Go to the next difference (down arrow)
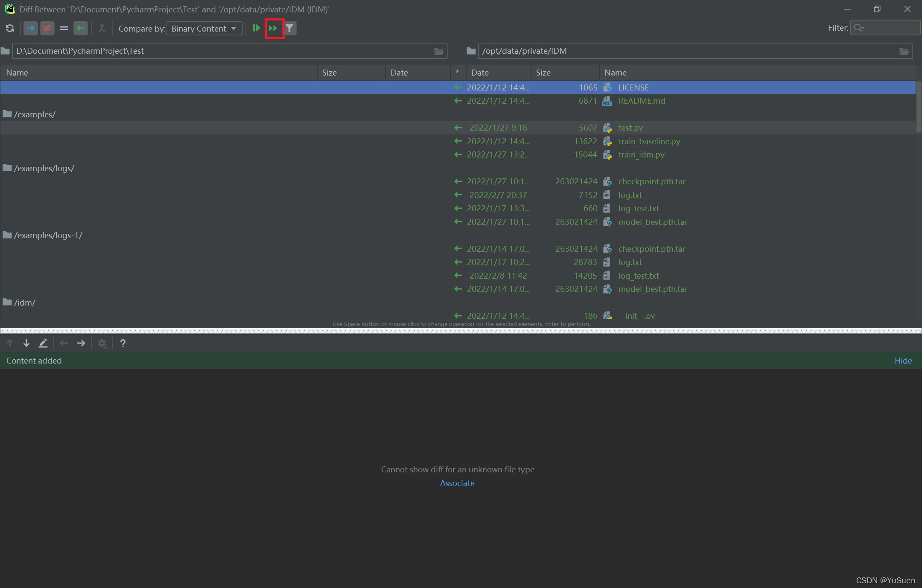 (26, 343)
